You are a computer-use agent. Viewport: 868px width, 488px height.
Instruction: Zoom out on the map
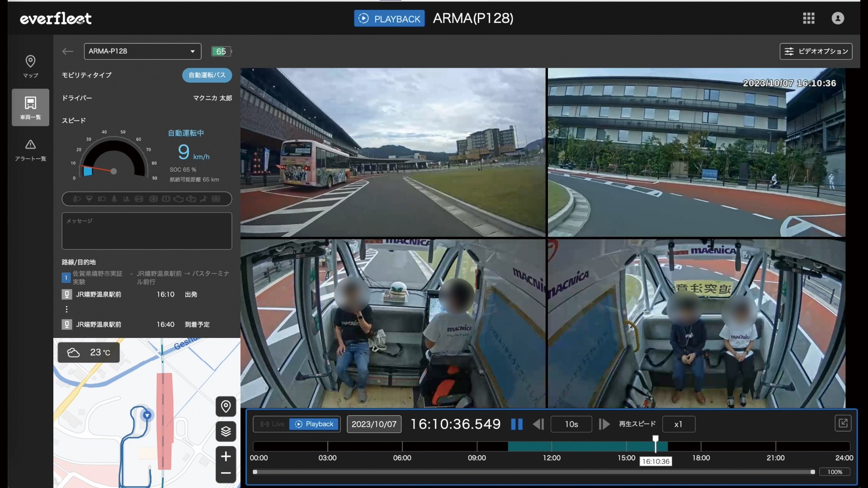(x=226, y=474)
